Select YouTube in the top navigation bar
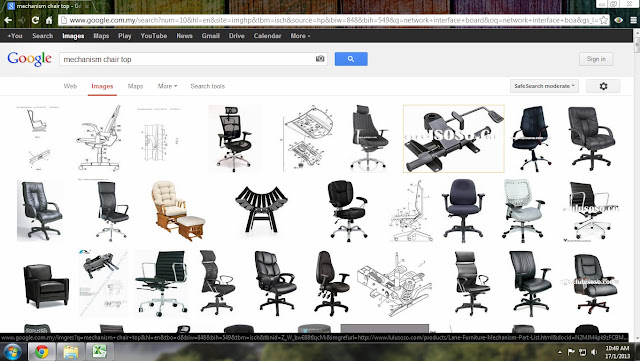Screen dimensions: 640x361 pyautogui.click(x=153, y=36)
